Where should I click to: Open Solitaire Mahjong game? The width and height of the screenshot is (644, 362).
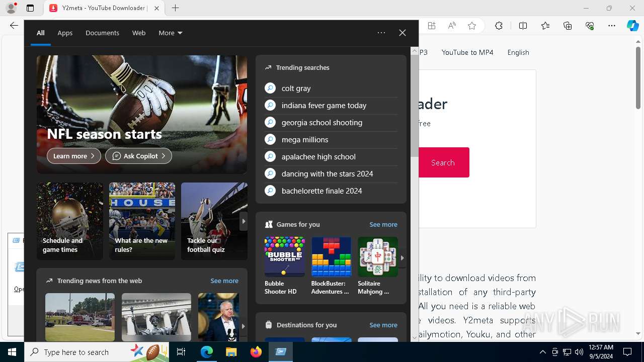pos(378,266)
